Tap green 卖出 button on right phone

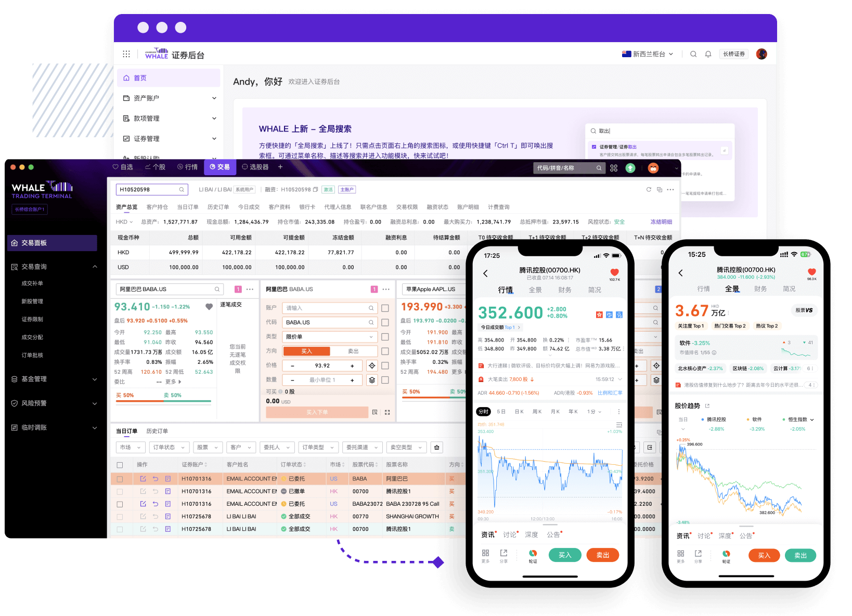(801, 555)
